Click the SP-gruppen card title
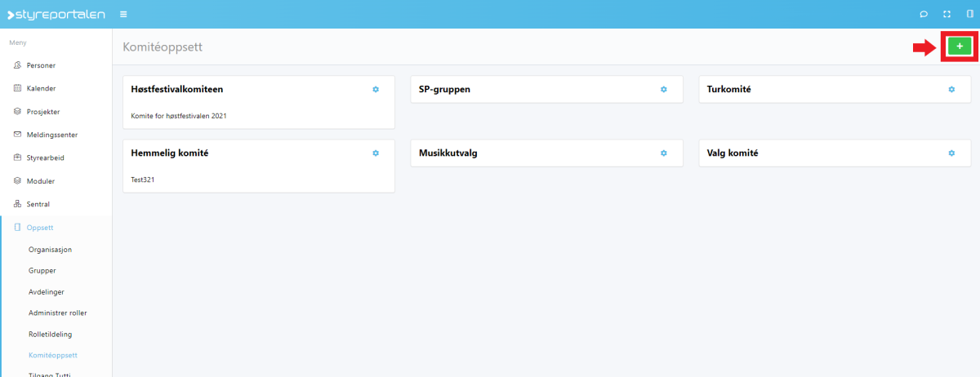980x377 pixels. click(444, 89)
